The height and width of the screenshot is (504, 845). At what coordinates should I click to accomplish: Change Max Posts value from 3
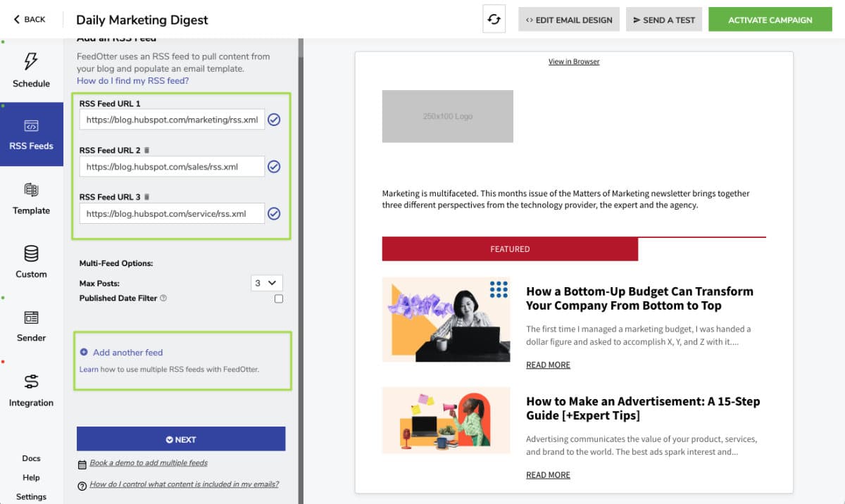266,282
